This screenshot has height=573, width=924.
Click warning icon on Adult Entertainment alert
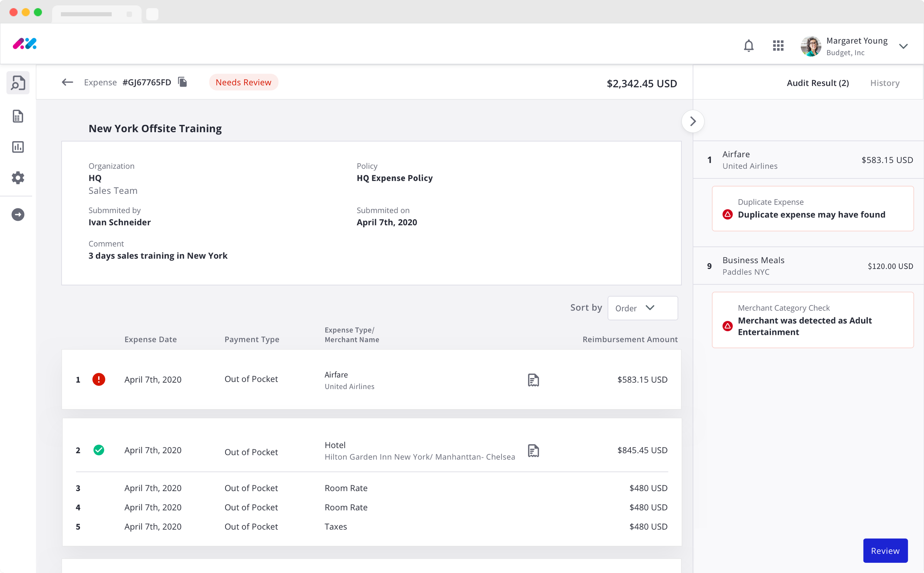tap(727, 326)
